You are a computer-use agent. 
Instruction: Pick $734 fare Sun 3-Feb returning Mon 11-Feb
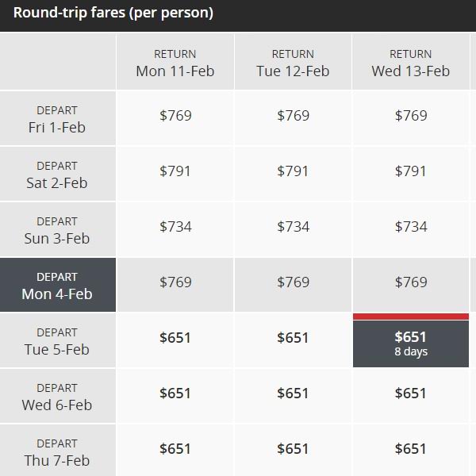[175, 229]
